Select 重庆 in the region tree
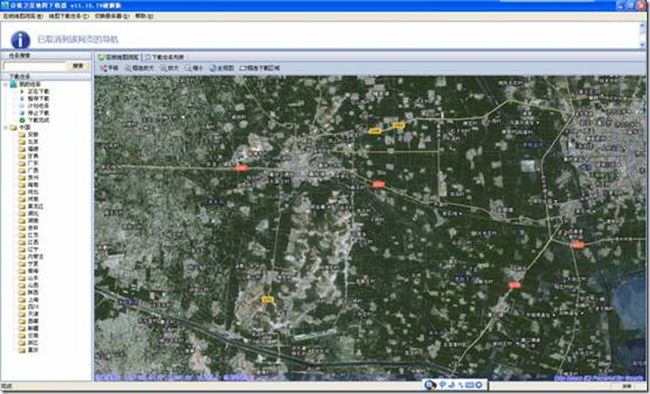The width and height of the screenshot is (650, 394). [x=29, y=350]
